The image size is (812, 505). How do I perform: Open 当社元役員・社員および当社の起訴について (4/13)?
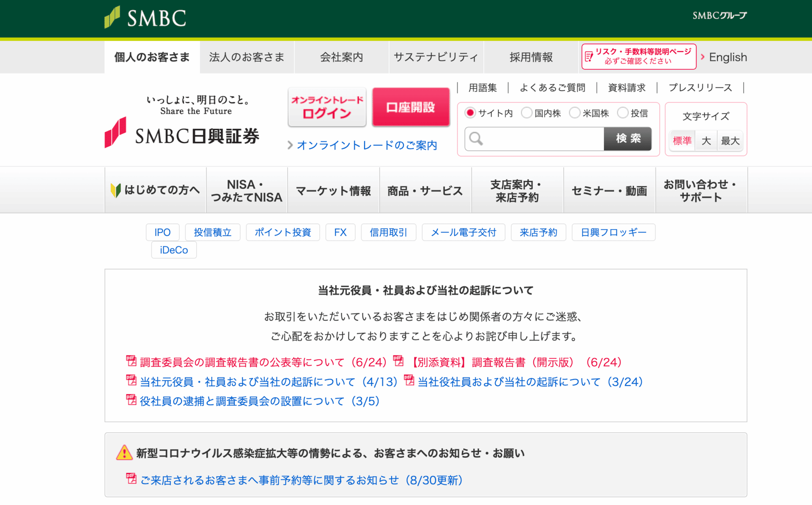pyautogui.click(x=269, y=382)
